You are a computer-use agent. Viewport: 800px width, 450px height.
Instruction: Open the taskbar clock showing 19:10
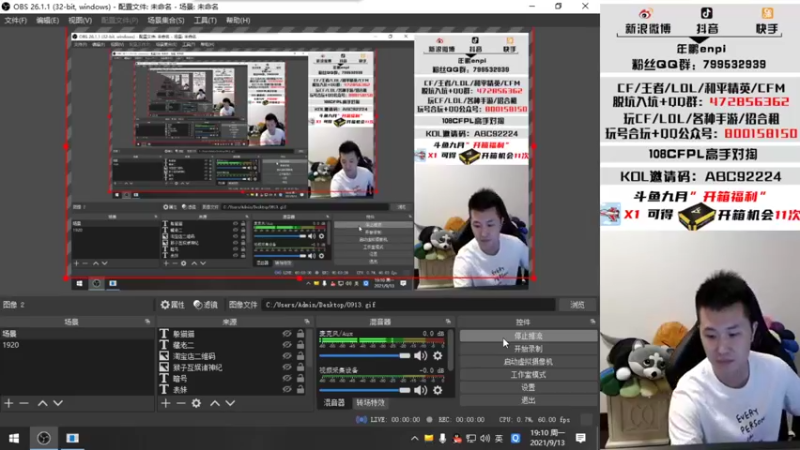[547, 438]
